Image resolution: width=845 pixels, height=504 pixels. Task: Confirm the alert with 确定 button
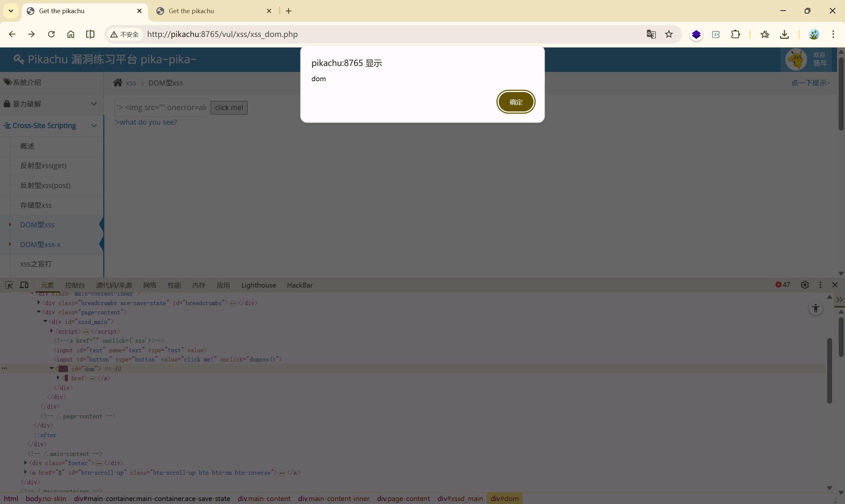pos(516,102)
